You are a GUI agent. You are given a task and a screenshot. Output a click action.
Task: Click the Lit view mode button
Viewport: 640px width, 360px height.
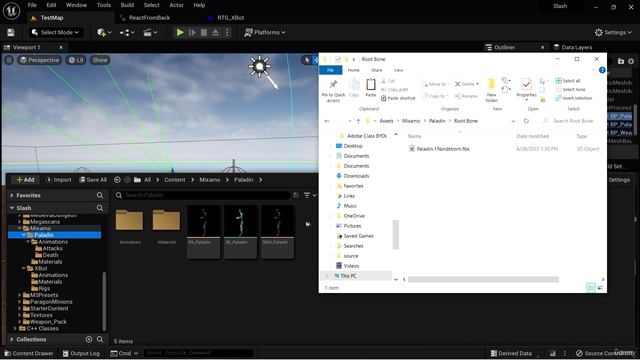point(76,60)
